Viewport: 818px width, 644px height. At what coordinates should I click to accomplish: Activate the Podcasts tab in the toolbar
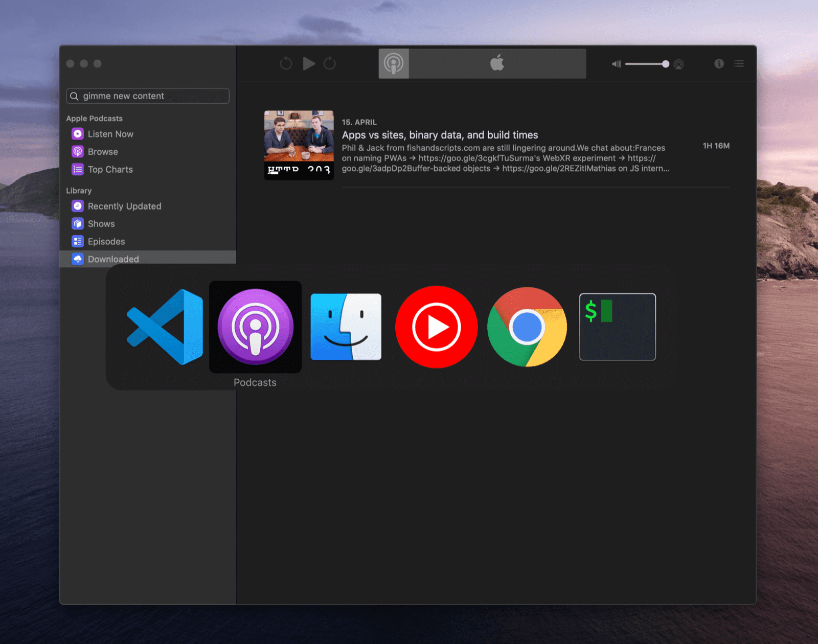point(394,63)
